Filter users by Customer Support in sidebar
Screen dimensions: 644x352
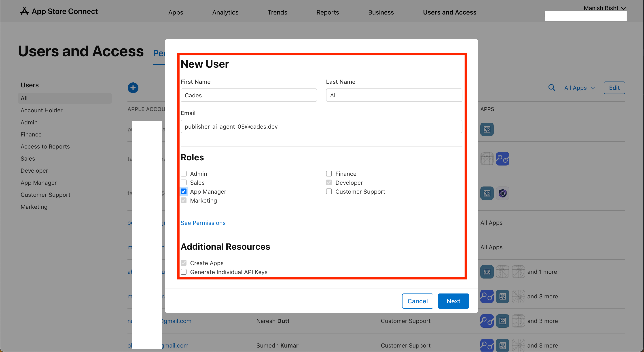coord(45,195)
